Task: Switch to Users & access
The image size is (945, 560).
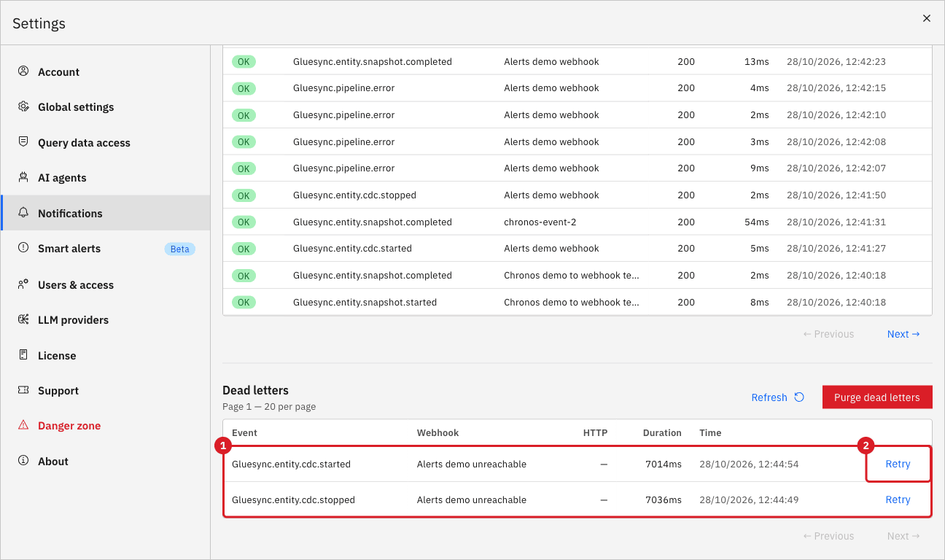Action: pos(106,284)
